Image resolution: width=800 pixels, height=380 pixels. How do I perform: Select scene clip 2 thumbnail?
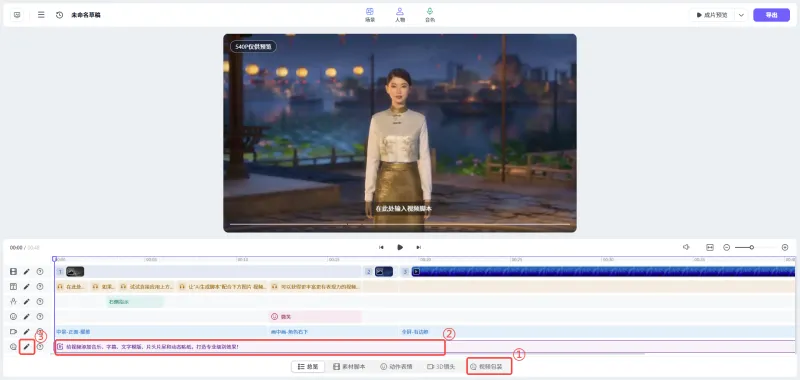pos(384,272)
